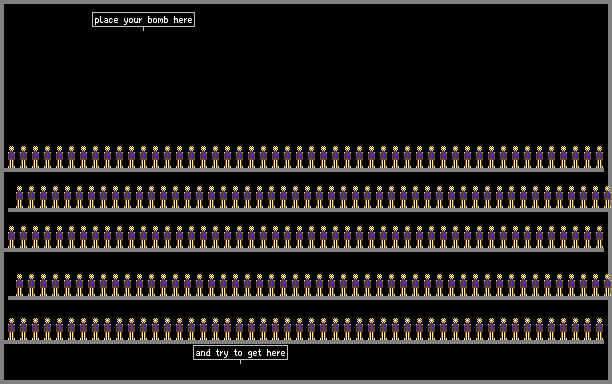
Task: Select the leftmost figure in the fourth row
Action: (20, 285)
